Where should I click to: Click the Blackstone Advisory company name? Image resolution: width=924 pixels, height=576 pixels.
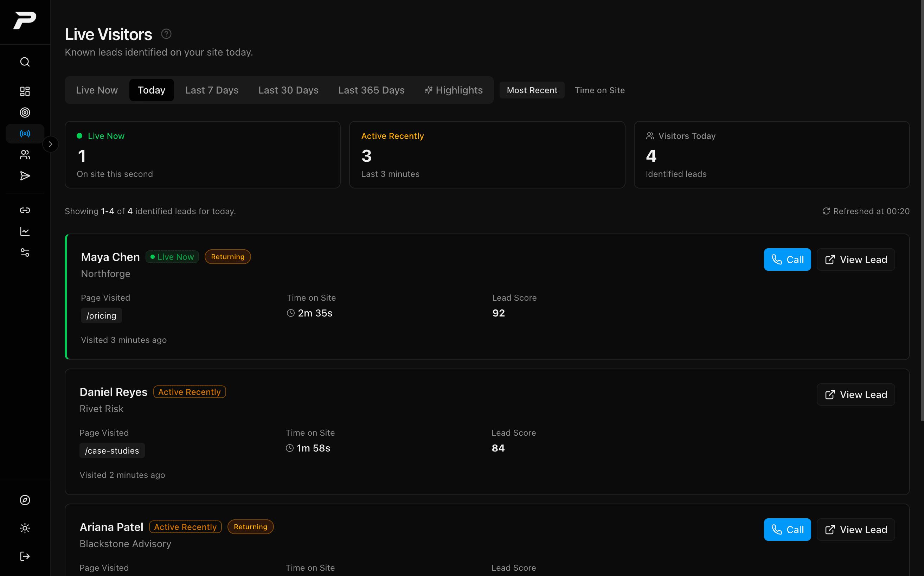pyautogui.click(x=125, y=544)
